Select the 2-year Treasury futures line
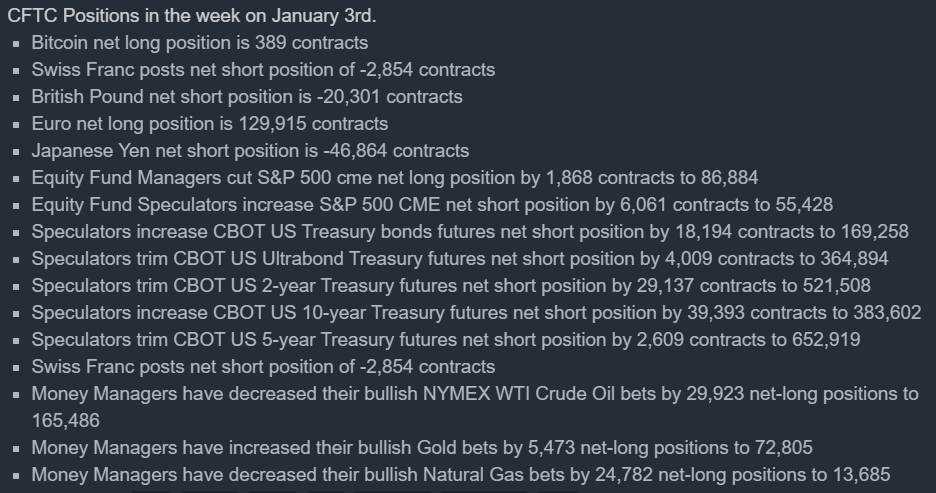The height and width of the screenshot is (493, 936). coord(450,286)
